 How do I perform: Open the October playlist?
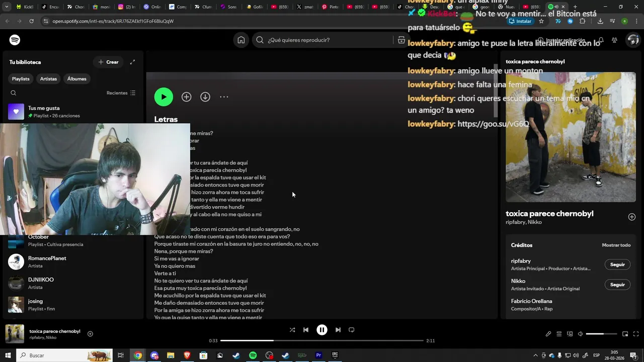coord(72,240)
